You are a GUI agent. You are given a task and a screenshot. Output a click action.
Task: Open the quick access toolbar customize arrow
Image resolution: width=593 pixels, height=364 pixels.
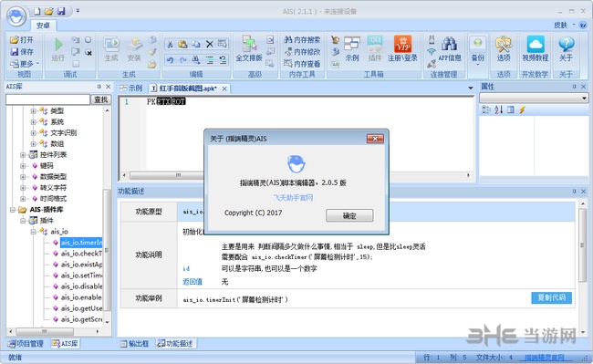pyautogui.click(x=78, y=11)
